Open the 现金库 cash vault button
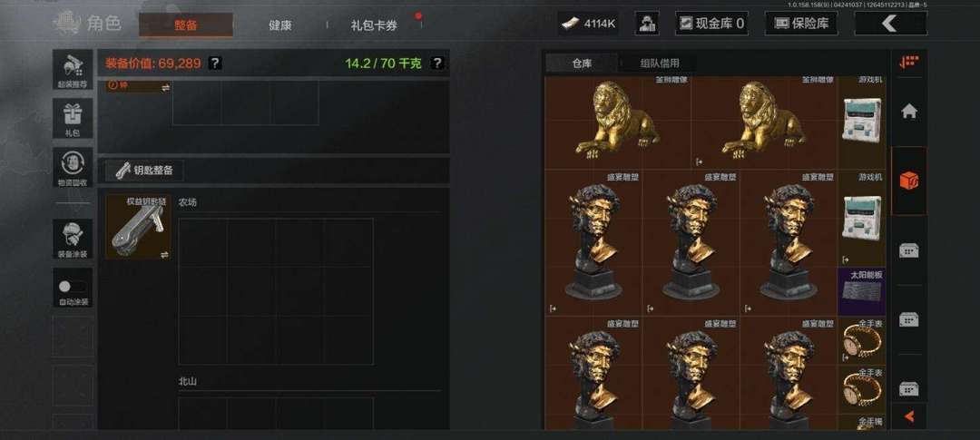The width and height of the screenshot is (980, 440). click(712, 24)
